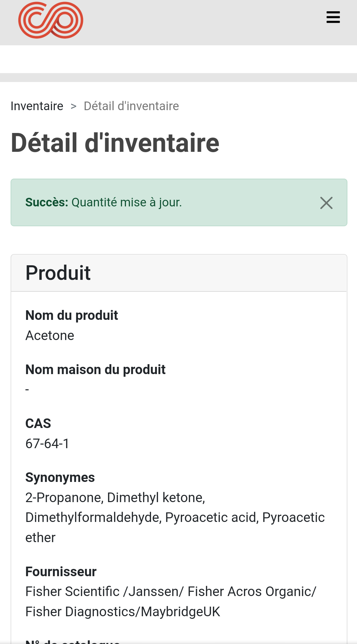Click the Nom maison du produit label
Viewport: 357px width, 644px height.
point(96,369)
